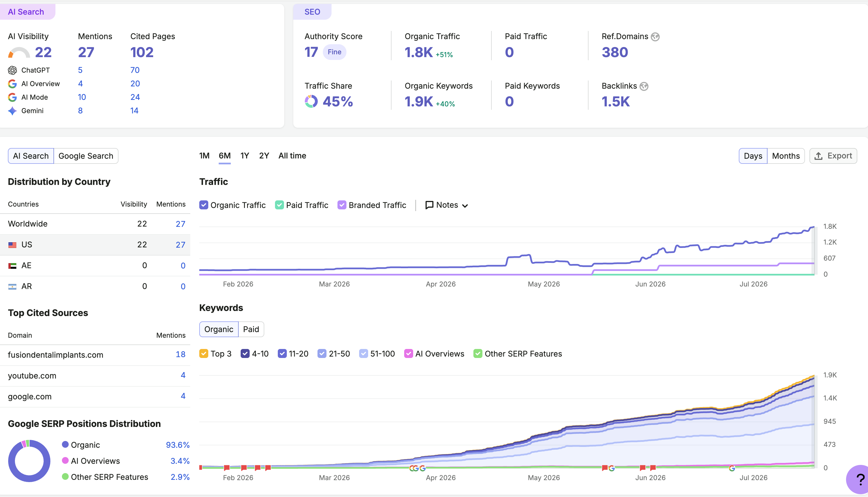Click the AI Visibility gauge icon
The image size is (868, 497).
pos(19,53)
